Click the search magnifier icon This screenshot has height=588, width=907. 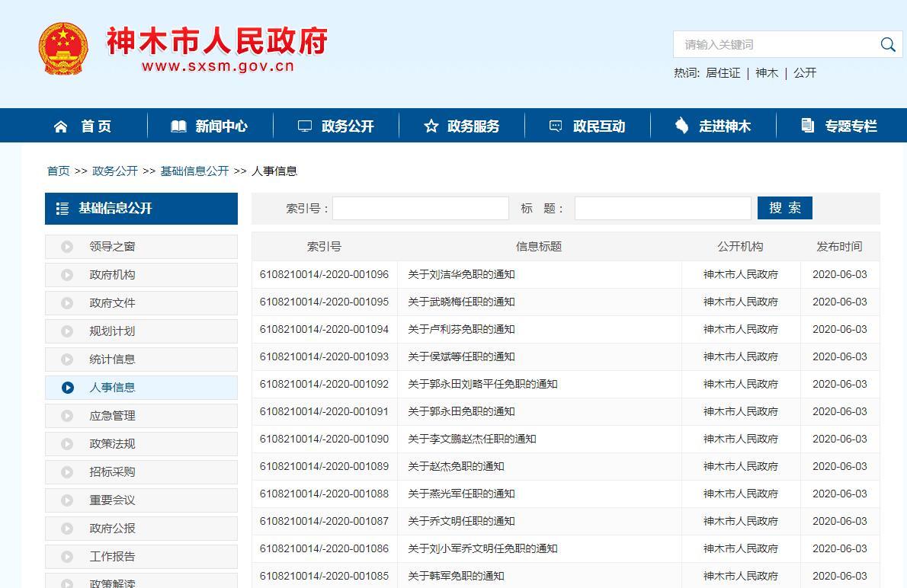tap(888, 44)
